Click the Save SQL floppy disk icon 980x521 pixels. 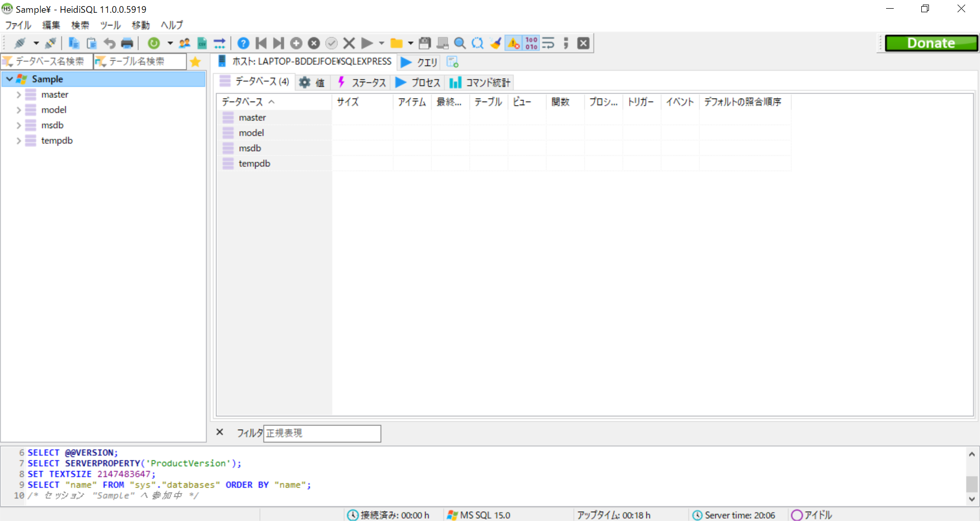(x=425, y=43)
